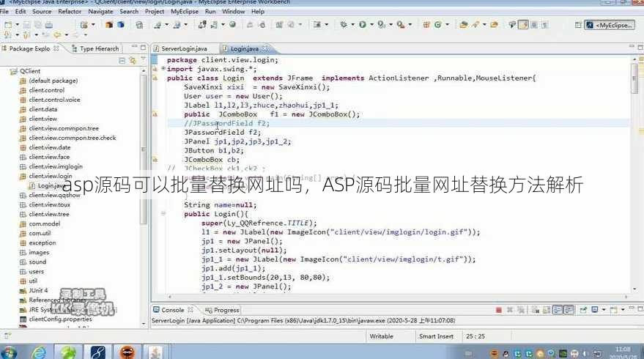Click the orange deploy box icon
Viewport: 644px width, 359px height.
[109, 25]
